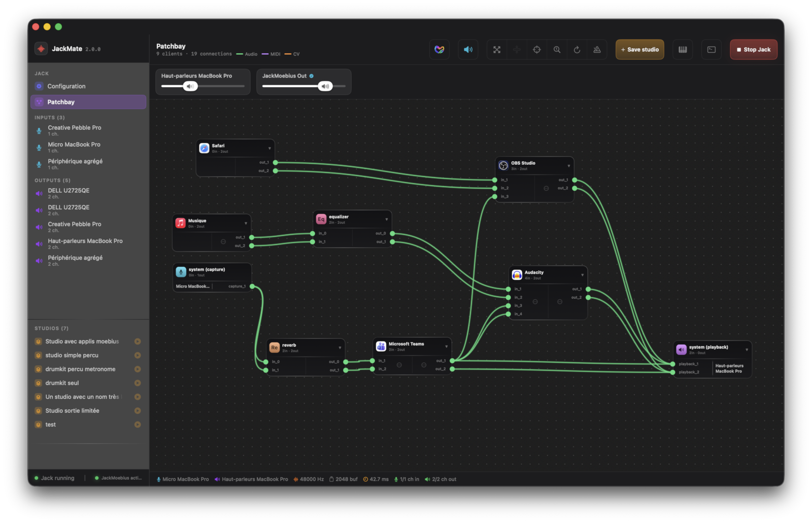Open Configuration in the Jack sidebar
The height and width of the screenshot is (523, 812).
88,86
